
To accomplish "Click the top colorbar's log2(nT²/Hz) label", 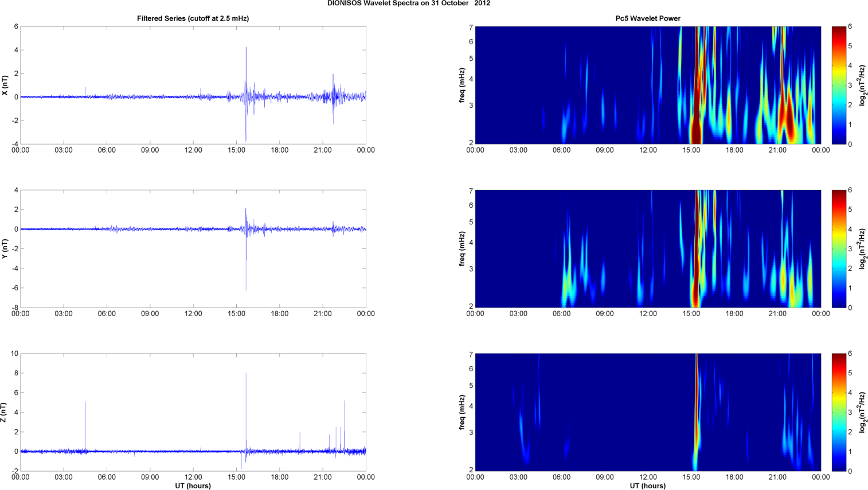I will coord(863,85).
